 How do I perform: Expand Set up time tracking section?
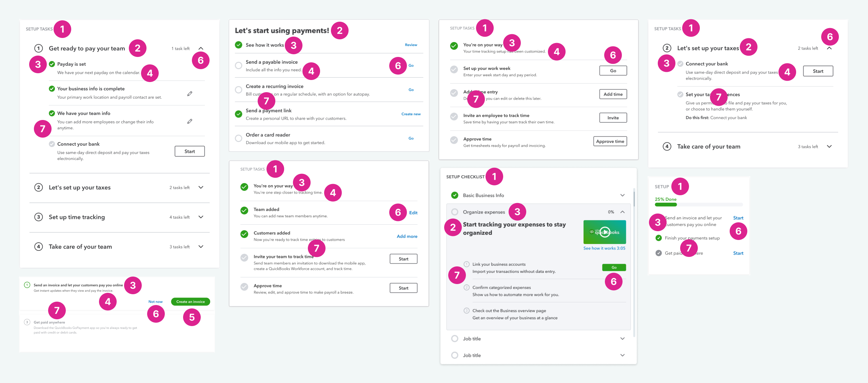pyautogui.click(x=201, y=217)
